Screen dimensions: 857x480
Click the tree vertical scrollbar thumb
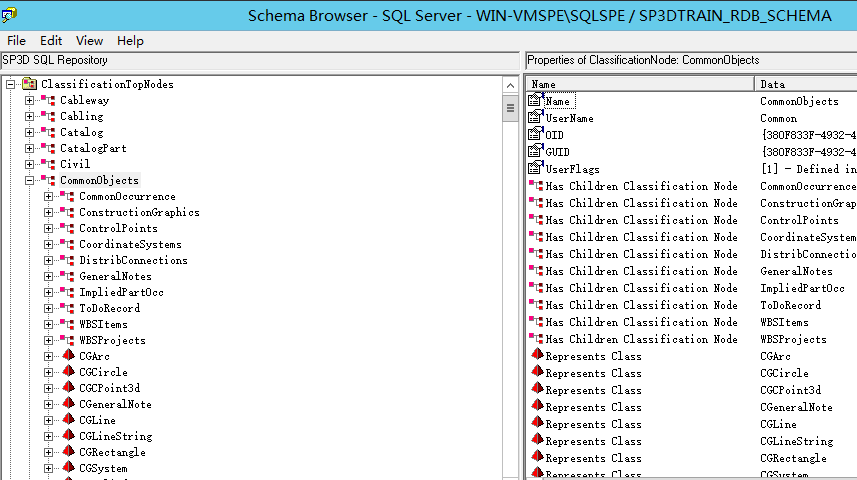pyautogui.click(x=510, y=108)
